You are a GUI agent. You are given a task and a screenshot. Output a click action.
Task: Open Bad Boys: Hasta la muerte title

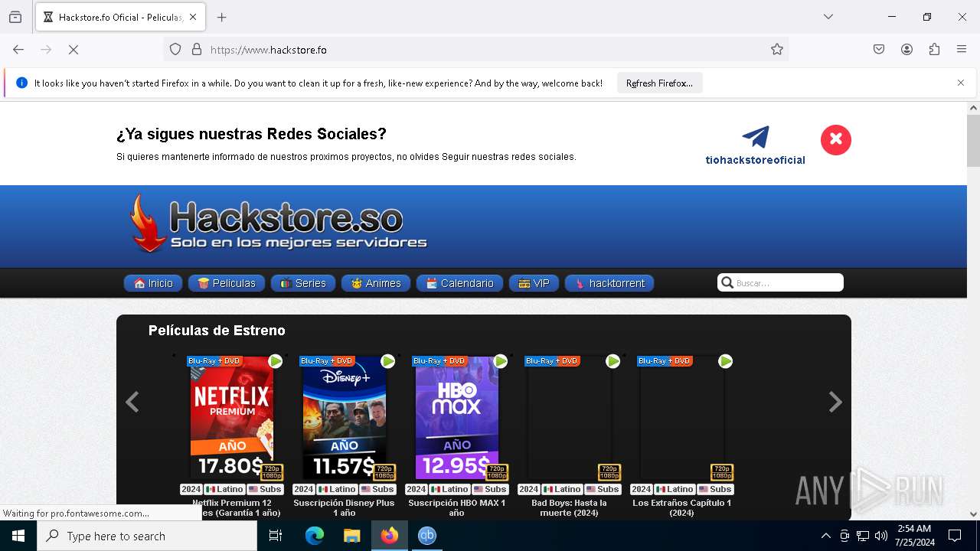click(x=570, y=508)
